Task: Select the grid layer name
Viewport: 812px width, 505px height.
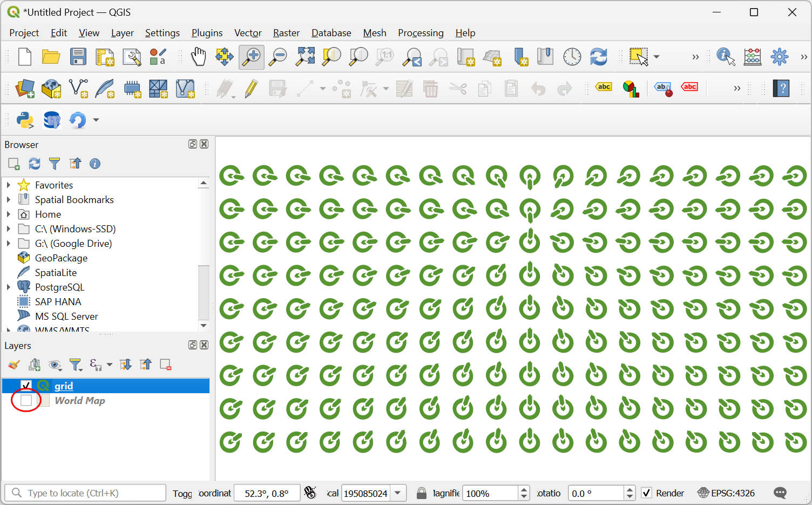Action: click(64, 386)
